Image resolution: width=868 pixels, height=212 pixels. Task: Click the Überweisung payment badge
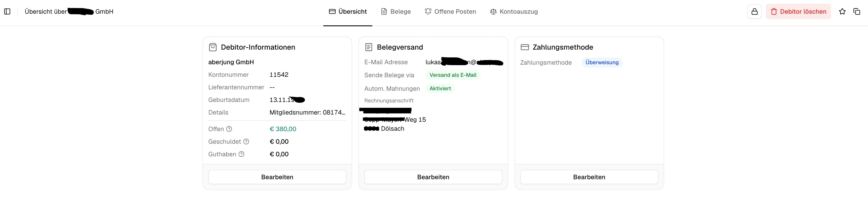pos(602,63)
